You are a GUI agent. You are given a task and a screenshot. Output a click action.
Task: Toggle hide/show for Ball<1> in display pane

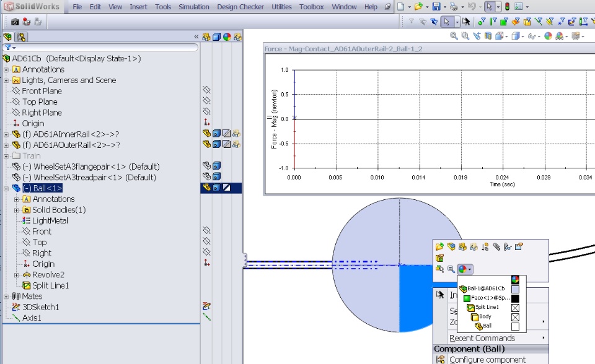pyautogui.click(x=206, y=188)
